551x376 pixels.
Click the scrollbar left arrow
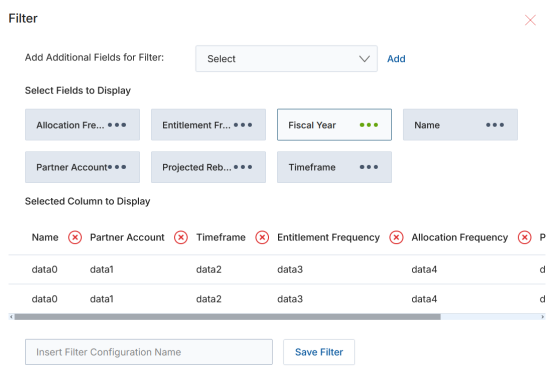[x=12, y=317]
